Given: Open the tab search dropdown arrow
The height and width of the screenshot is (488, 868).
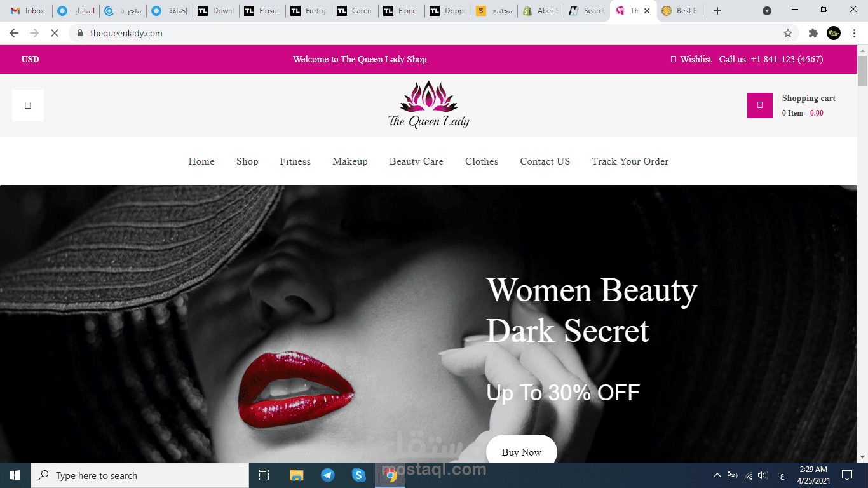Looking at the screenshot, I should [767, 11].
